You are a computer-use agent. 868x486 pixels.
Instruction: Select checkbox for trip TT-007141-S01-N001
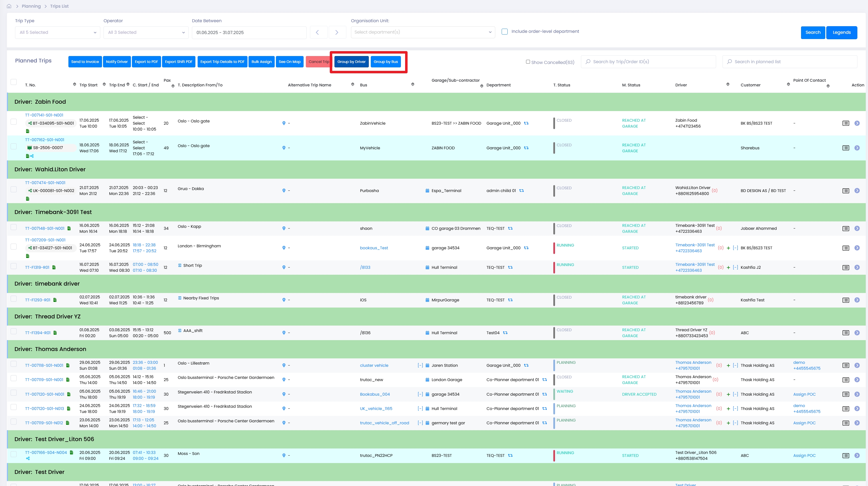[14, 122]
